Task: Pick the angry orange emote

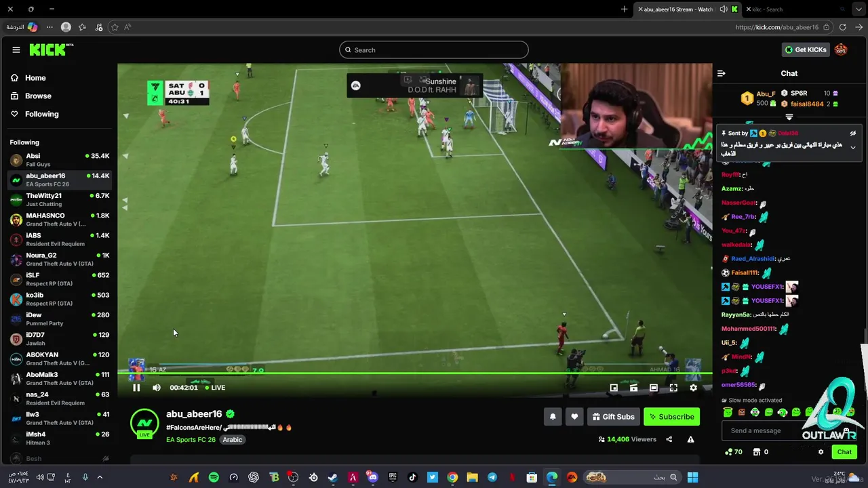Action: [741, 412]
